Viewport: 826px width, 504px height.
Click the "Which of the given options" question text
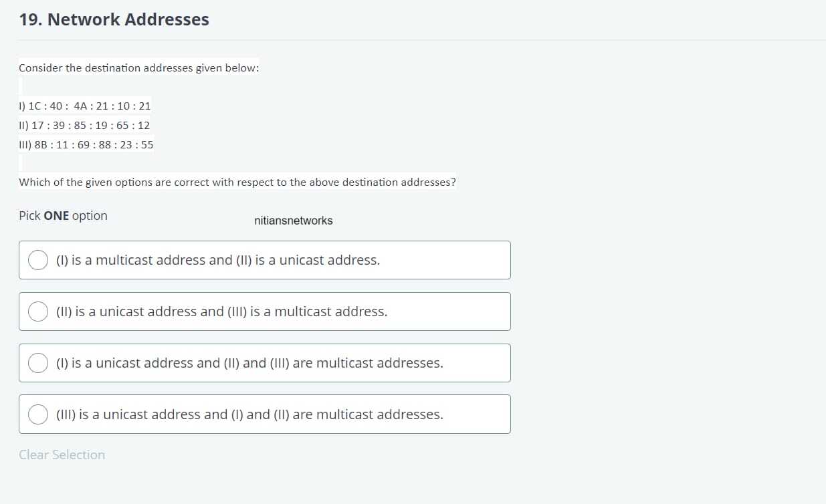pos(237,182)
